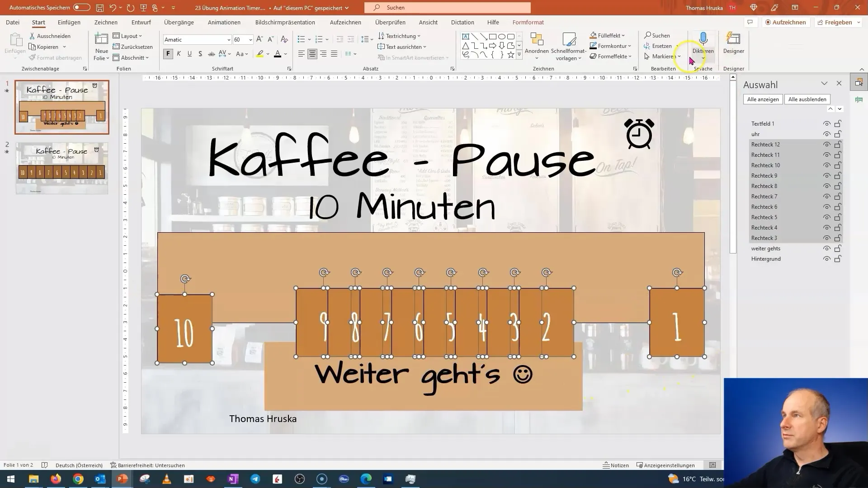Click the Aufzeichnen button at top right
868x488 pixels.
(x=786, y=22)
